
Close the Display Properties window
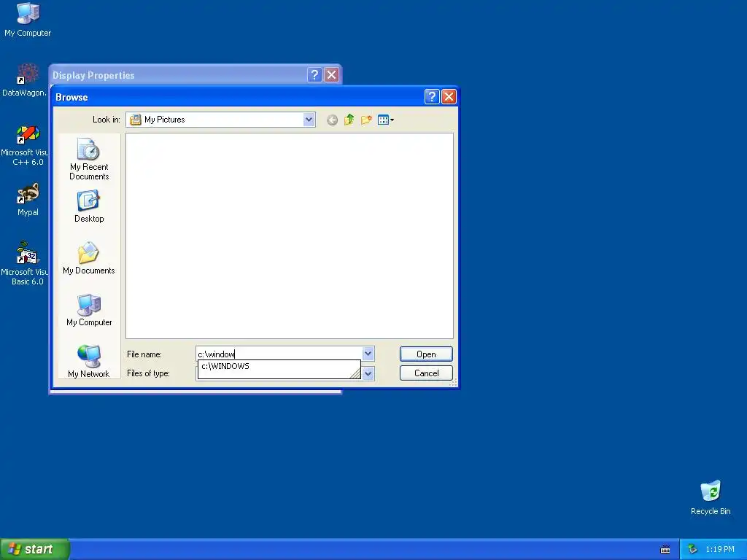332,75
